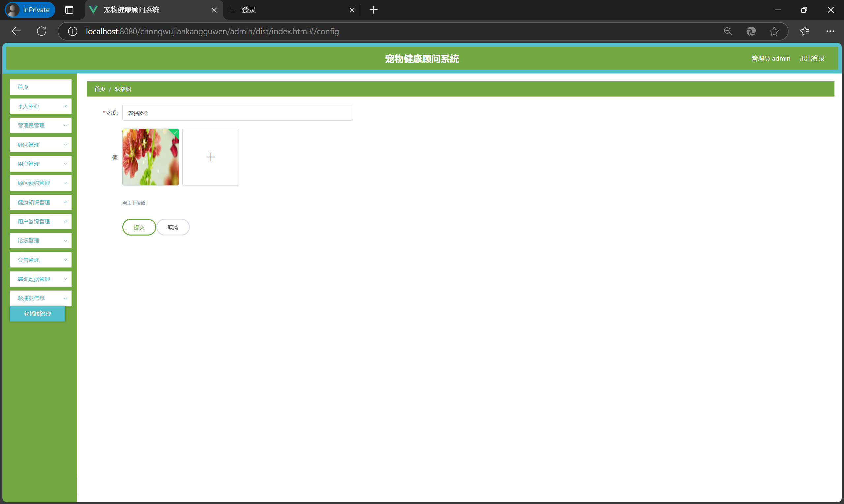The height and width of the screenshot is (504, 844).
Task: Expand the 健康知识管理 sidebar menu
Action: pos(41,202)
